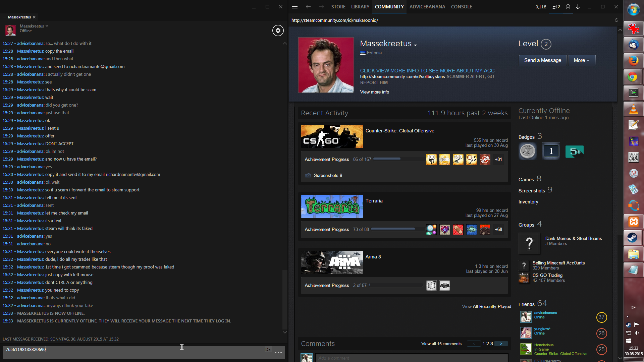Expand Massekreetus profile name dropdown
This screenshot has height=362, width=644.
[415, 45]
